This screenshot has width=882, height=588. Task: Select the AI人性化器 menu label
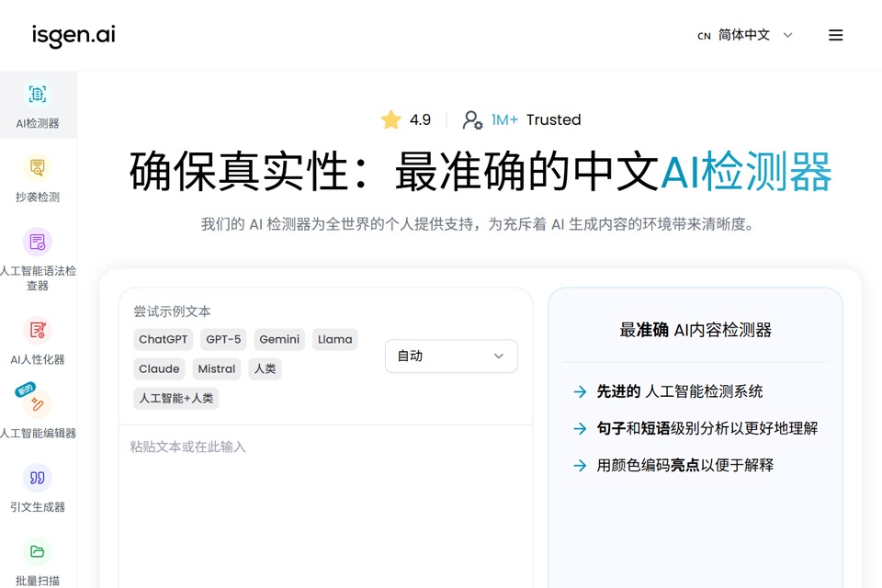[37, 359]
